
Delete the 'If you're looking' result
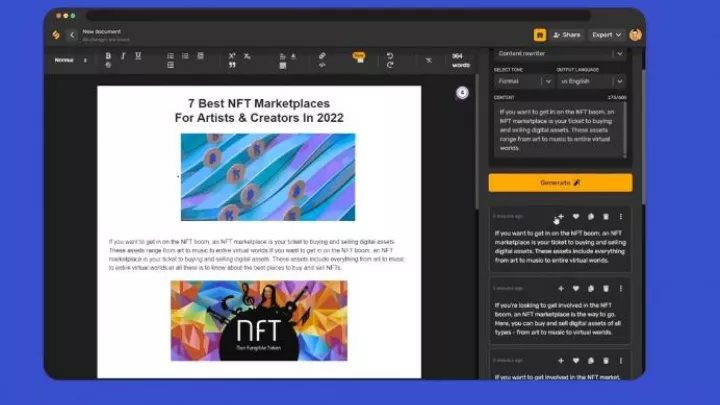click(x=606, y=288)
